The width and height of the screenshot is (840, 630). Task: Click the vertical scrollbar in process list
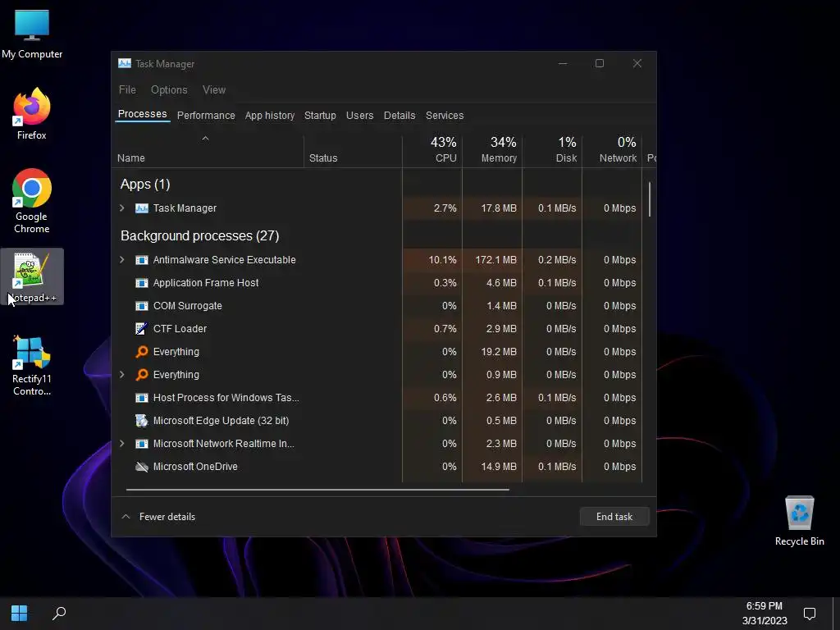coord(650,199)
